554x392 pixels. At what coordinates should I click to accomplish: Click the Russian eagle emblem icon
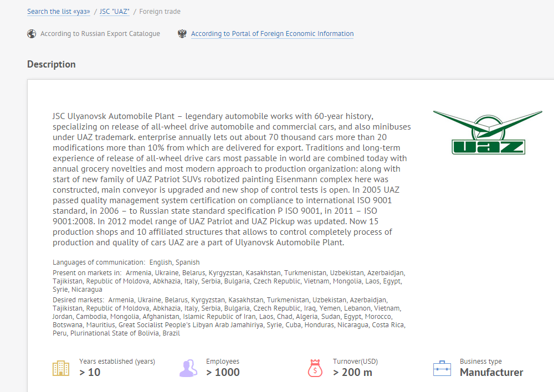tap(182, 34)
